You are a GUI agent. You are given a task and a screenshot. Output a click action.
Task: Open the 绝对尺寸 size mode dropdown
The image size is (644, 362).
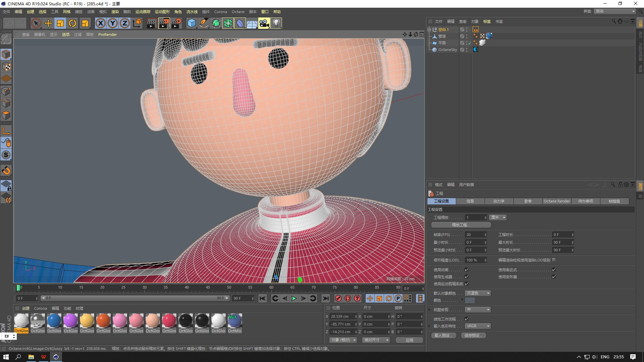point(376,340)
